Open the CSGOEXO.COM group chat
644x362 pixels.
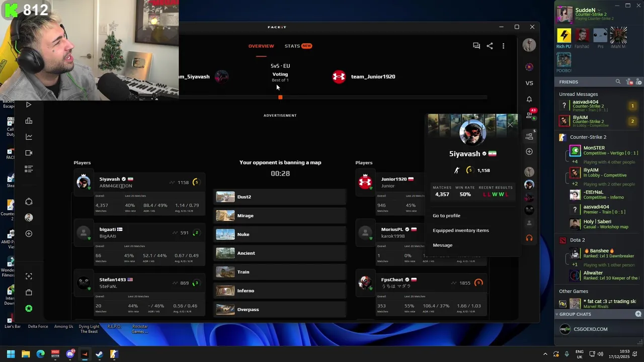coord(599,329)
